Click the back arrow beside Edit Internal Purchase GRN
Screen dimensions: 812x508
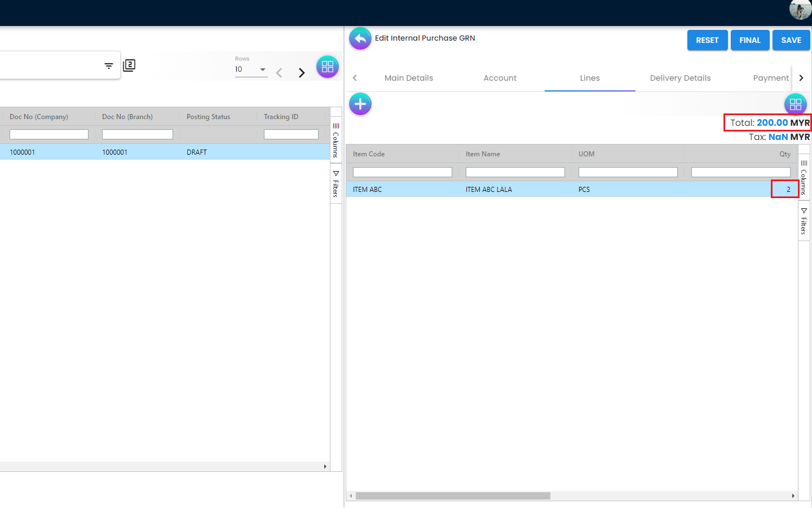click(360, 39)
